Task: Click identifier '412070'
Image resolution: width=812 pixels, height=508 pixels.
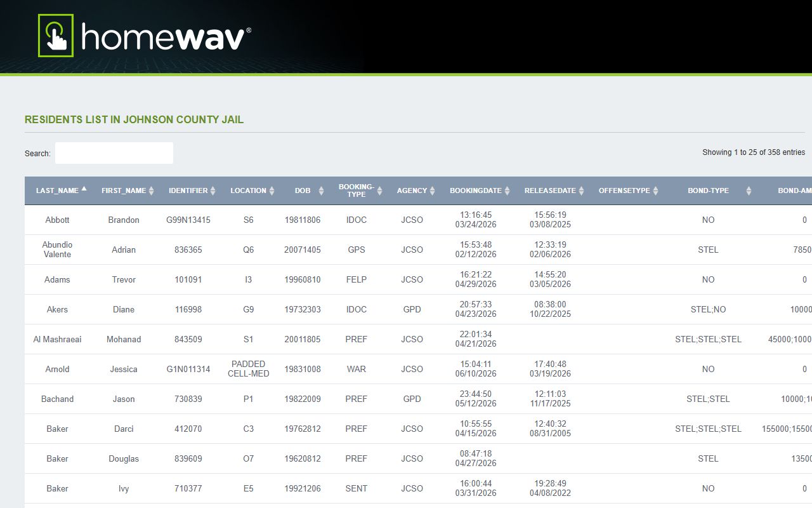Action: point(188,429)
